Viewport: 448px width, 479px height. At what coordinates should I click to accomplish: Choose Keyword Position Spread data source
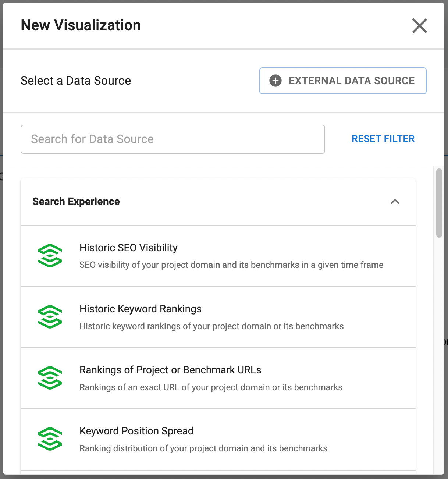pyautogui.click(x=218, y=439)
